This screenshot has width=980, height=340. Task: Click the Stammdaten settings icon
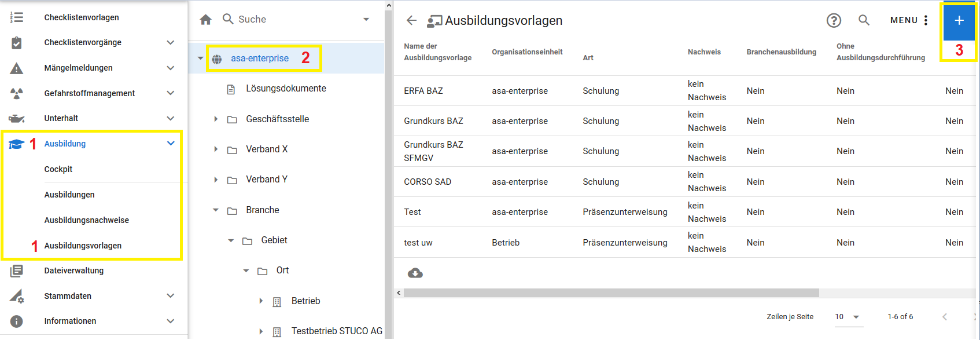coord(17,296)
